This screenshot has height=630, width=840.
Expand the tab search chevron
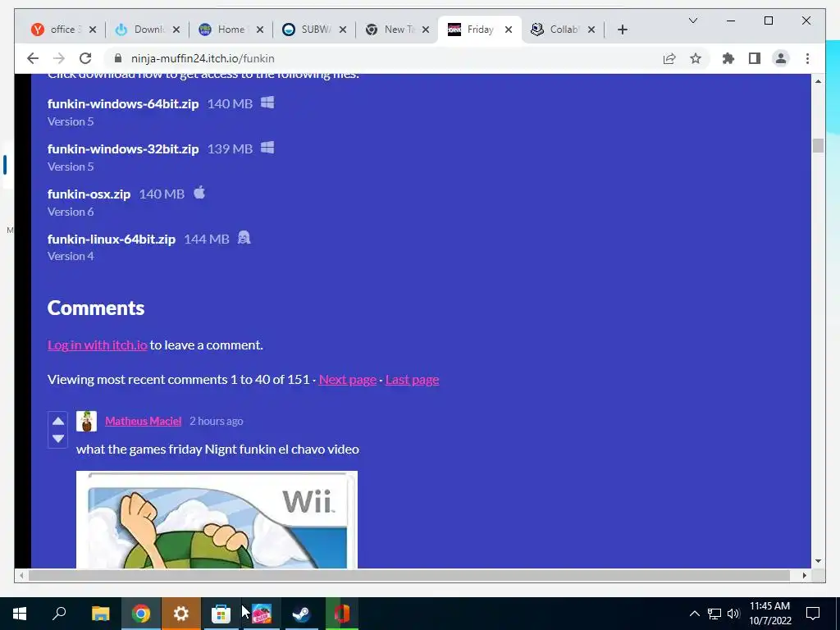(x=692, y=21)
